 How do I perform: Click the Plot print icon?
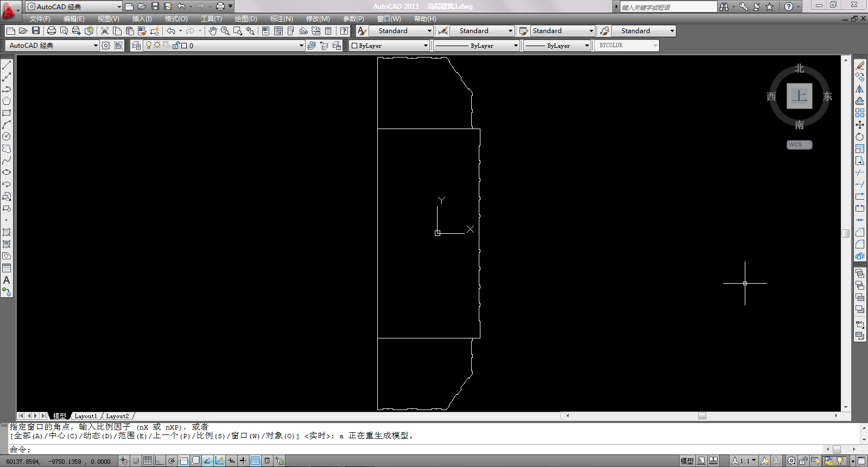click(52, 31)
